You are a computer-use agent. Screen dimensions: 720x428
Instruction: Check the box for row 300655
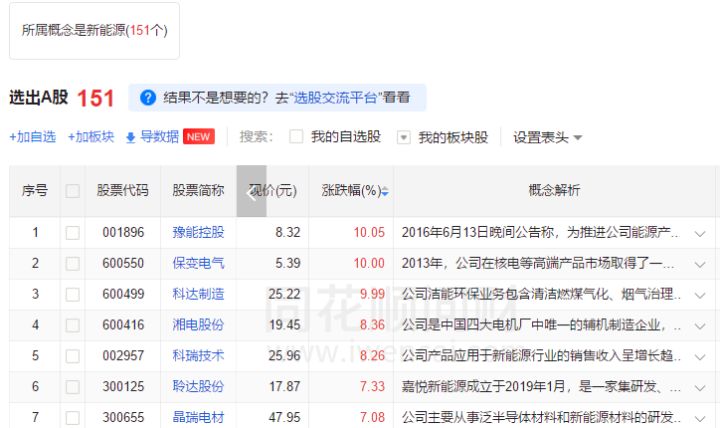(73, 418)
